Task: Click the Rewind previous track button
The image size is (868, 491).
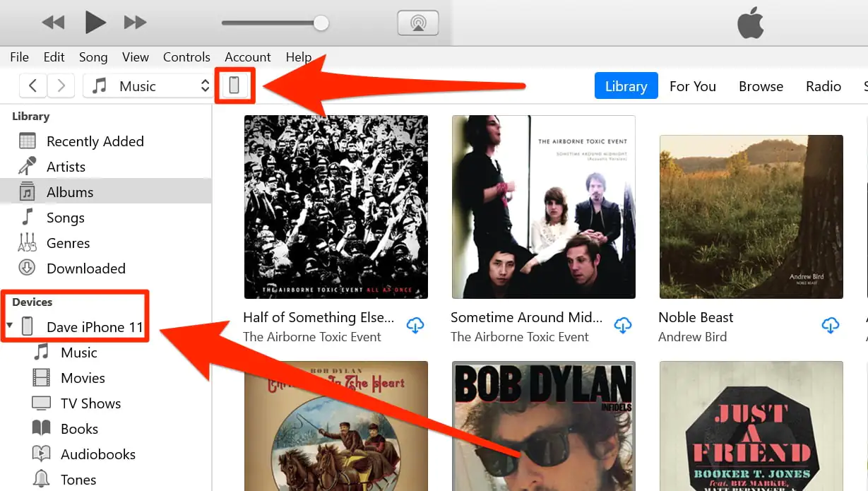Action: point(53,23)
